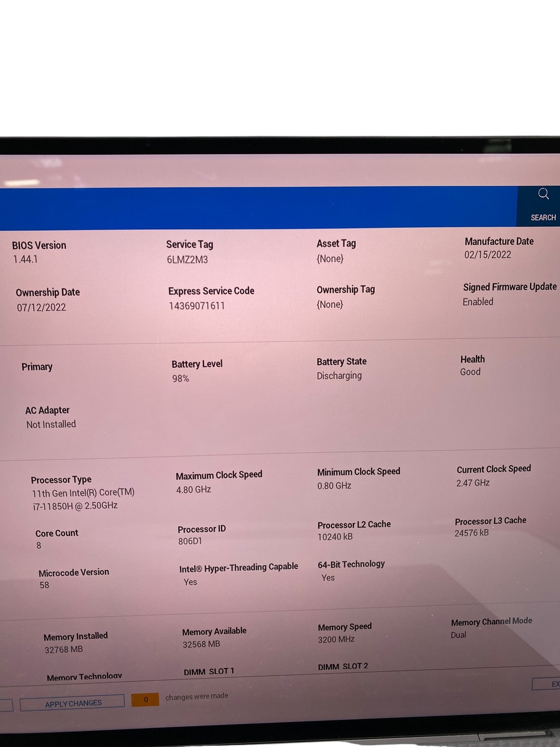This screenshot has width=560, height=747.
Task: Select Memory Available 32568 MB
Action: (201, 644)
